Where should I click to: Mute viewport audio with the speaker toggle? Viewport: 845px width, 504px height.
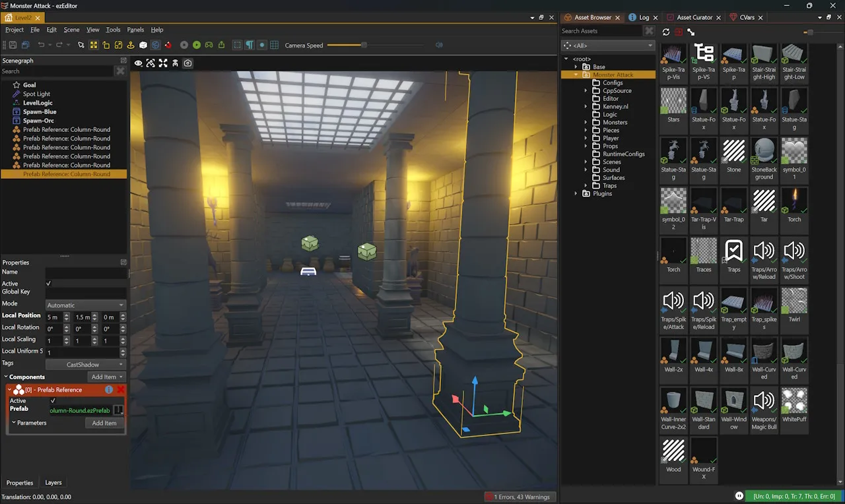point(439,45)
